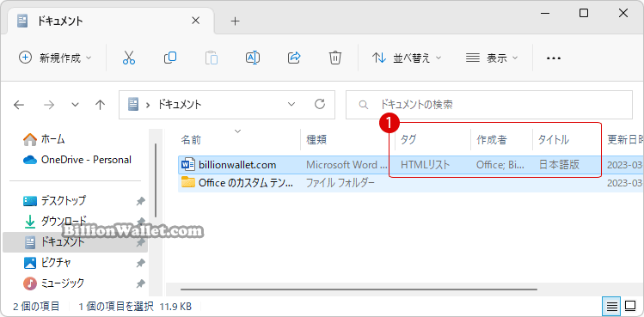Click the Paste clipboard icon
Image resolution: width=644 pixels, height=317 pixels.
click(x=212, y=58)
